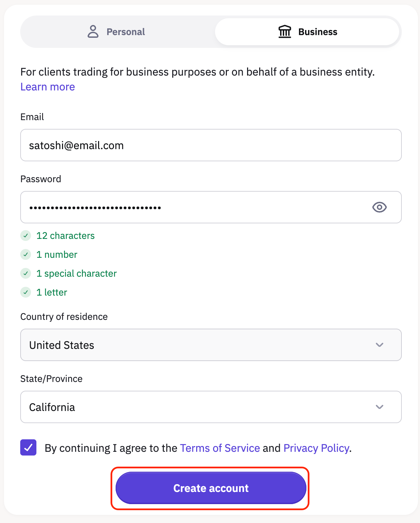This screenshot has width=420, height=523.
Task: Click the person icon on the Personal tab
Action: pos(93,31)
